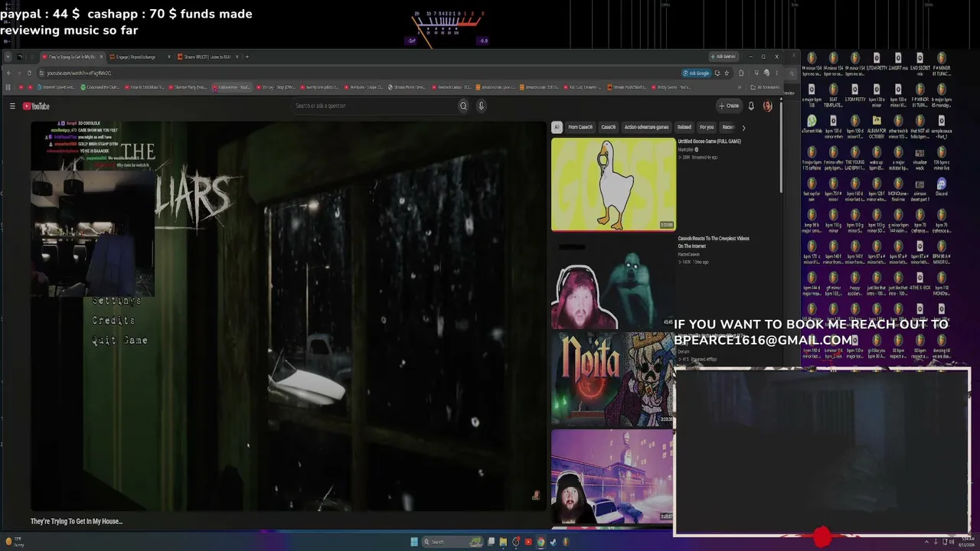Go to YouTube home via logo

[x=36, y=106]
